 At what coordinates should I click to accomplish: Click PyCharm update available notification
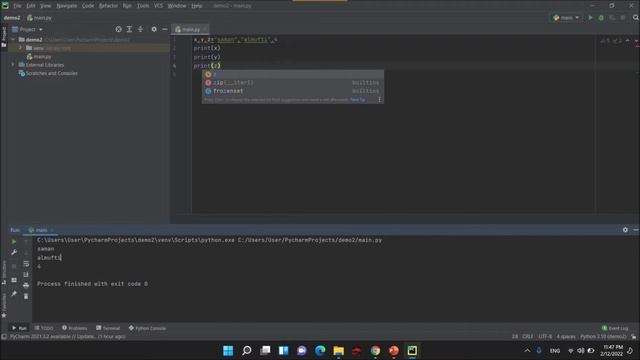pos(67,337)
